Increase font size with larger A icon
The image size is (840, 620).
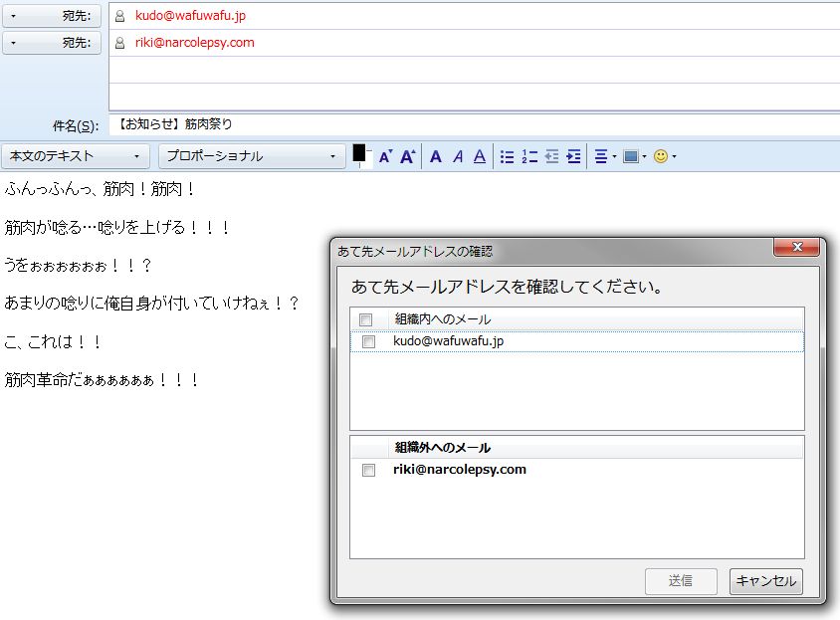408,156
